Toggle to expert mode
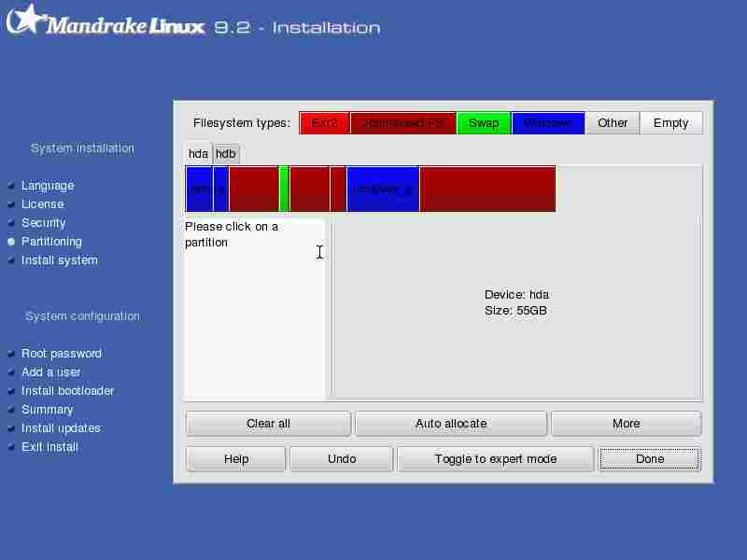747x560 pixels. click(495, 459)
